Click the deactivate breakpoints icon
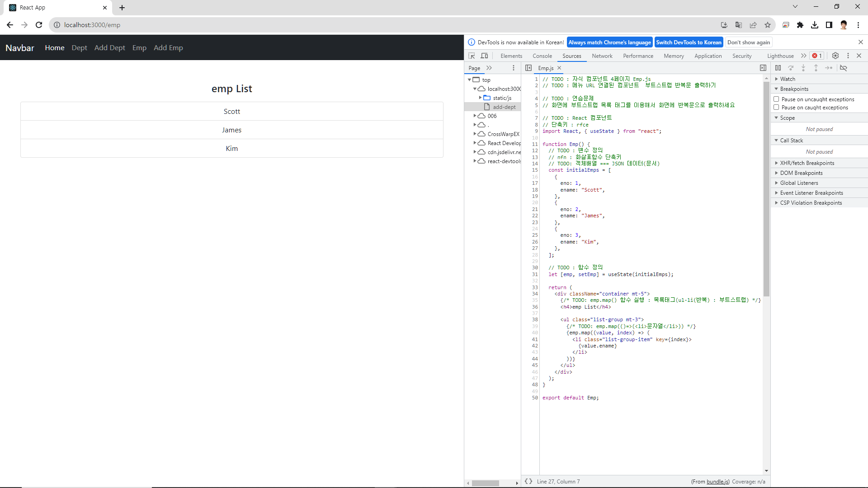 844,68
